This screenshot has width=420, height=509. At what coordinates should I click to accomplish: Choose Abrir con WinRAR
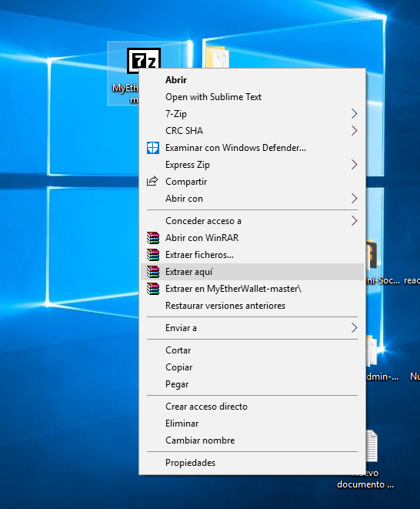click(x=252, y=238)
